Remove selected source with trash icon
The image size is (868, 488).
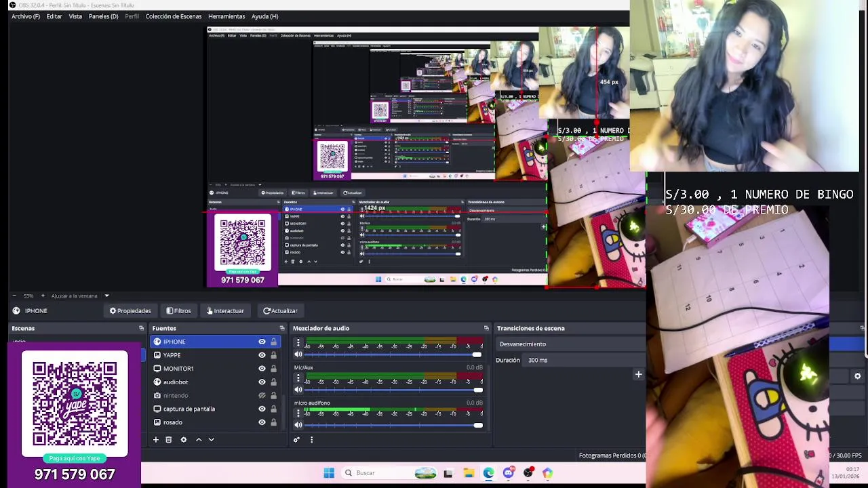[169, 440]
